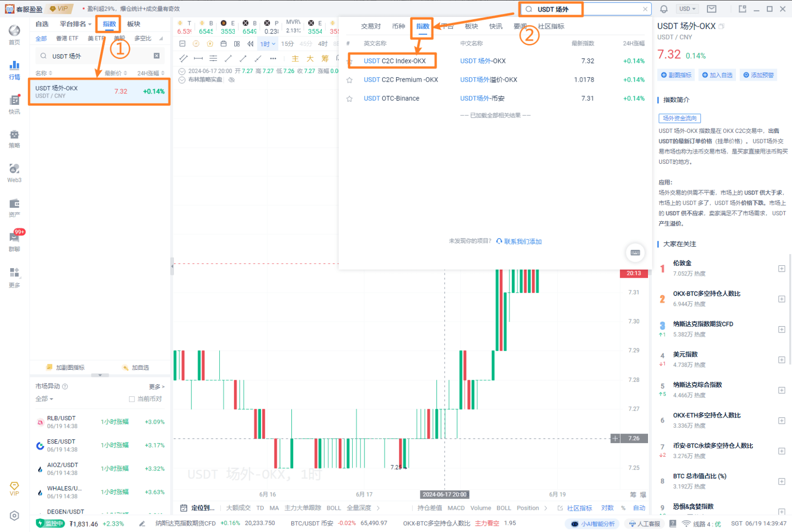Select the horizontal measure line drawing tool

[198, 58]
